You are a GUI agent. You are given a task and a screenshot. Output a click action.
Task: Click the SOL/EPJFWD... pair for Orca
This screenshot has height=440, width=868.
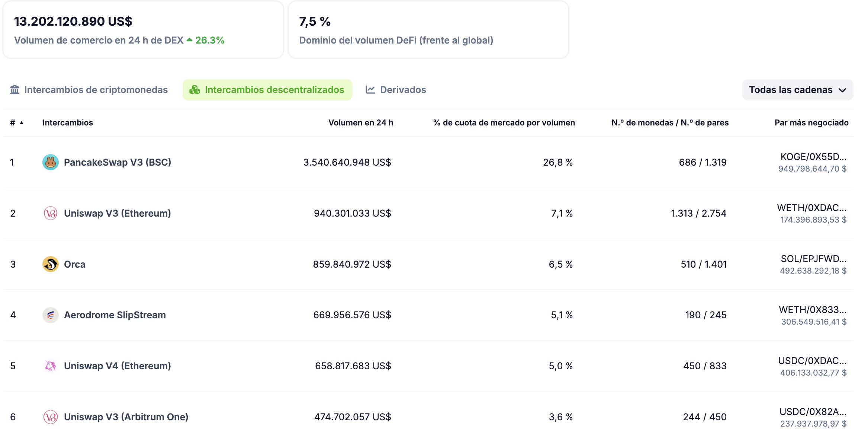(813, 259)
